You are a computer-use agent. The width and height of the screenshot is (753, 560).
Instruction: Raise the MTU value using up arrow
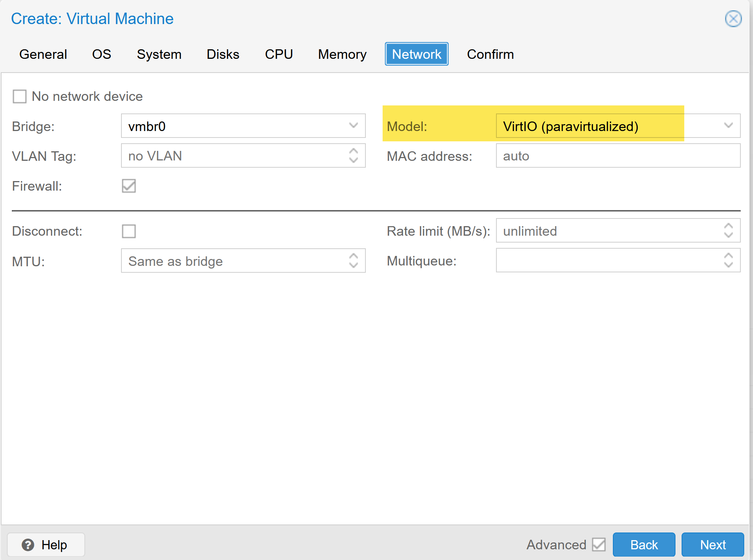354,256
